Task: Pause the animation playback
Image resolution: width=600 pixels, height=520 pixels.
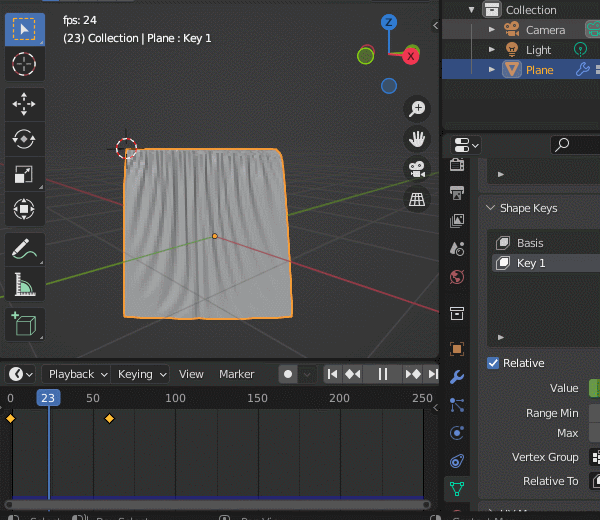Action: [x=382, y=374]
